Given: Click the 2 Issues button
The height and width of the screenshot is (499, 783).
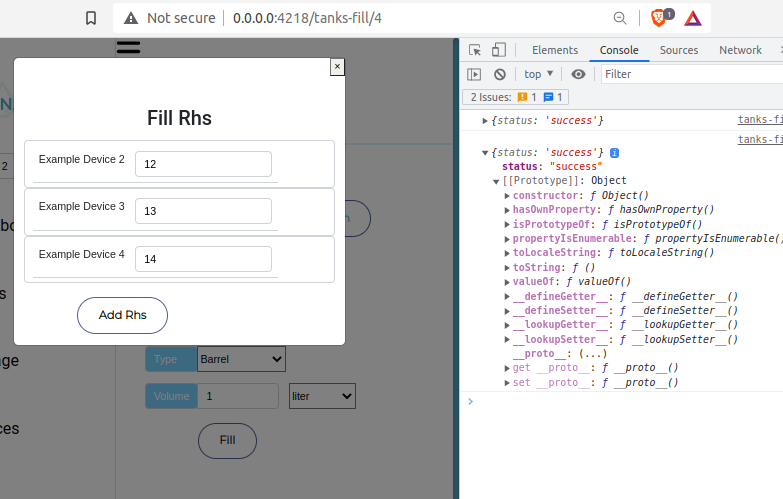Looking at the screenshot, I should 515,97.
